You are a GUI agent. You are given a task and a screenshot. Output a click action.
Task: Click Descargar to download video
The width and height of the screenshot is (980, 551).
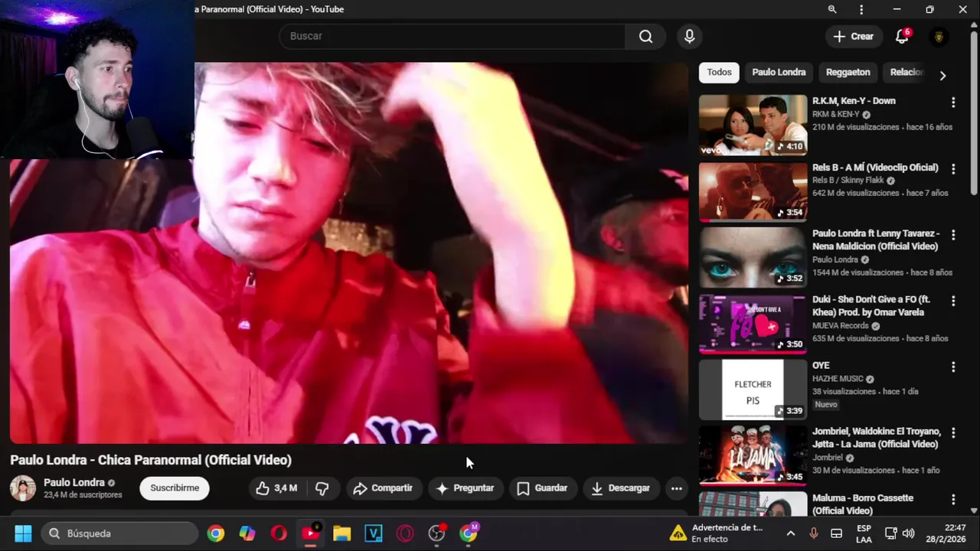[621, 488]
